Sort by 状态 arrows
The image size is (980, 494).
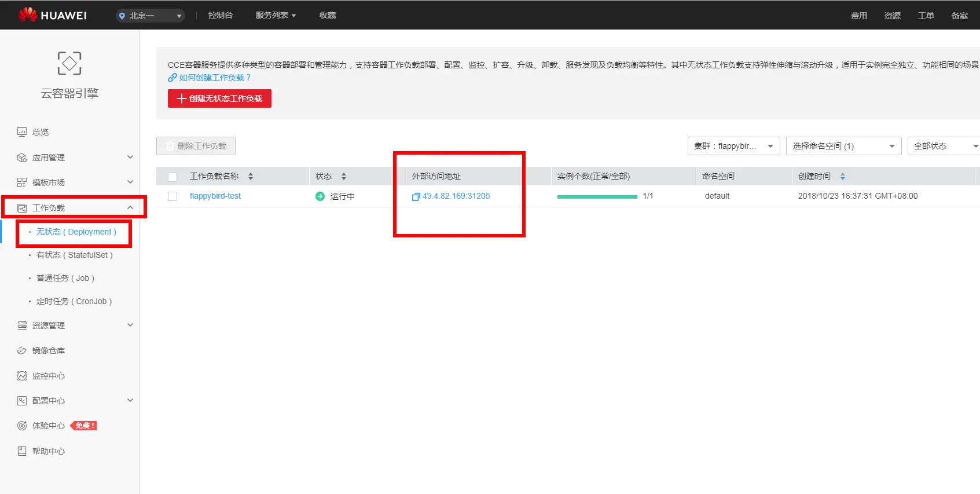344,176
